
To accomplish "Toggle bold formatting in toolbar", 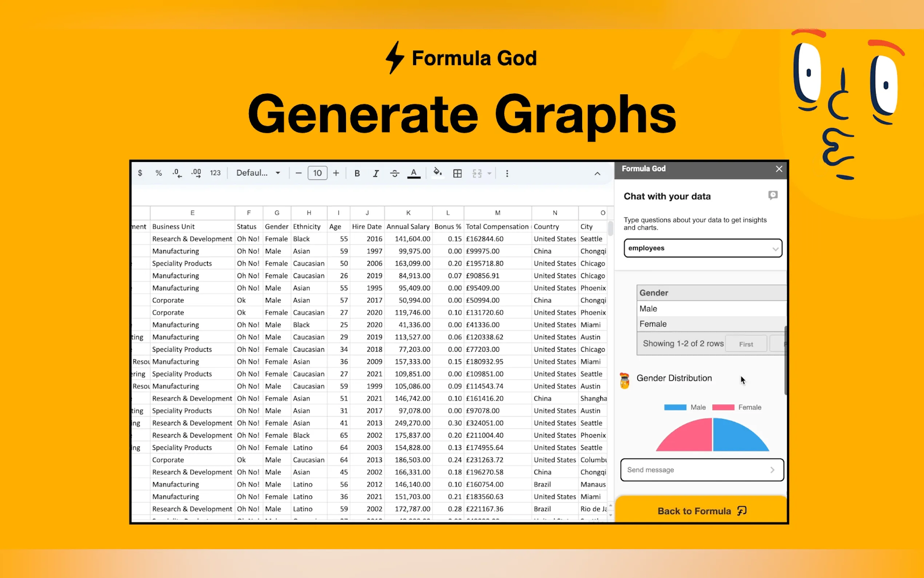I will (x=357, y=173).
